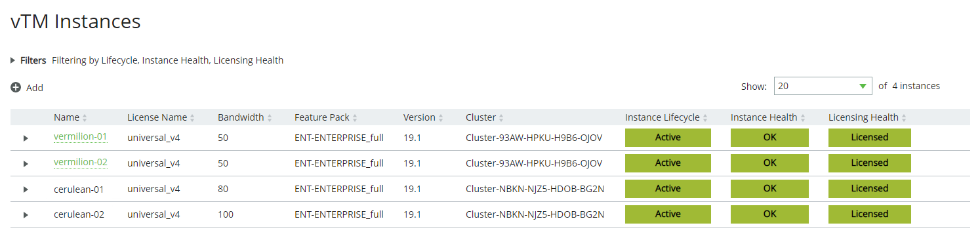Screen dimensions: 980x238
Task: Click the Licensed status badge for cerulean-02
Action: [x=869, y=214]
